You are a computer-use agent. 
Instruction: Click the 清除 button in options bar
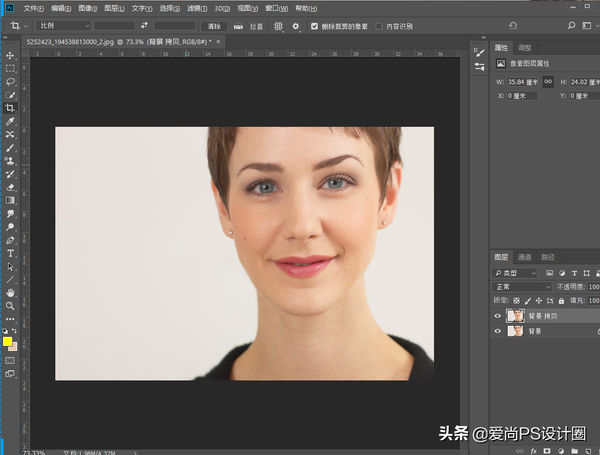214,25
